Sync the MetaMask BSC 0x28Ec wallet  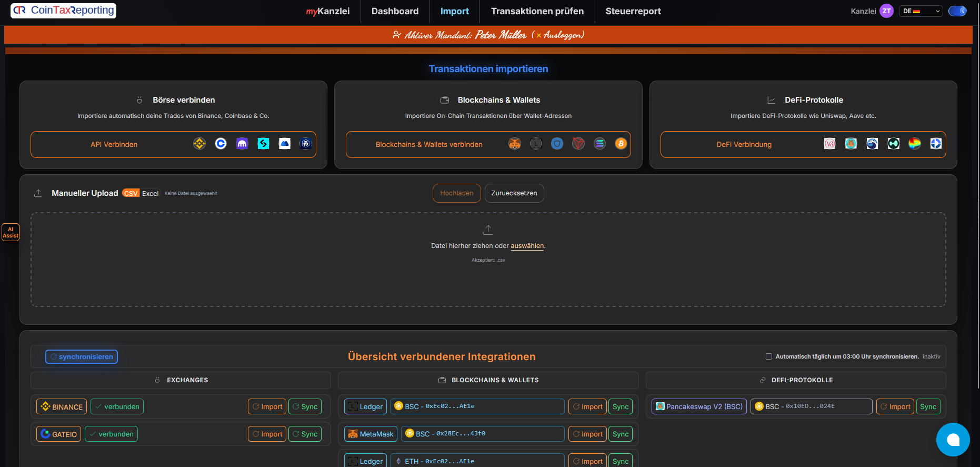[621, 434]
